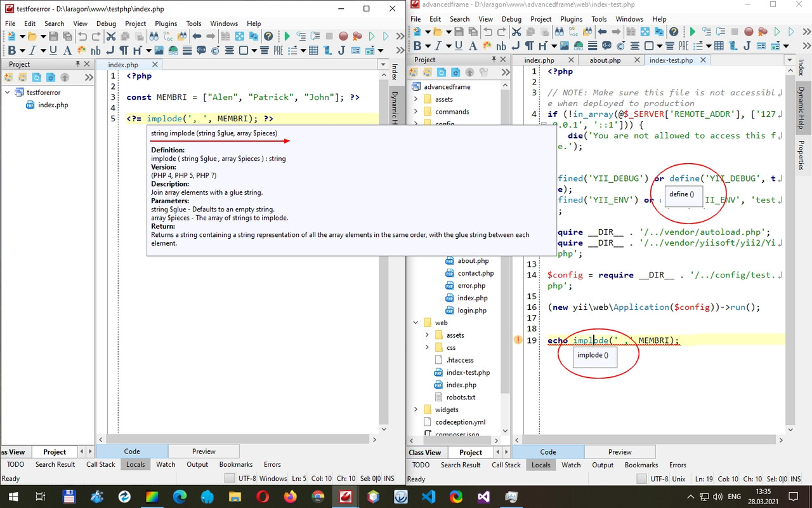Switch to Class View tab in advancedframe
The width and height of the screenshot is (812, 508).
click(425, 452)
